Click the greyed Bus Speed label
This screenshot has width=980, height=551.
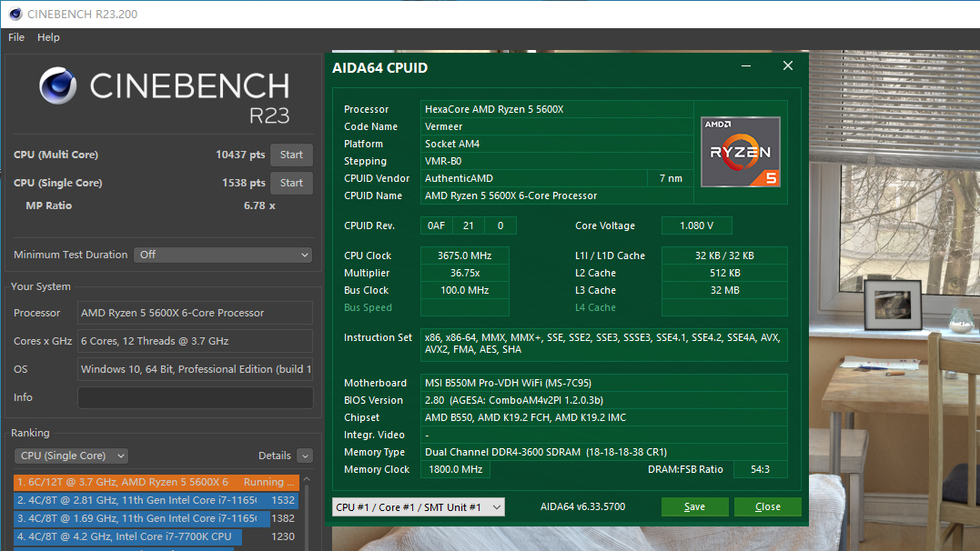pos(368,307)
